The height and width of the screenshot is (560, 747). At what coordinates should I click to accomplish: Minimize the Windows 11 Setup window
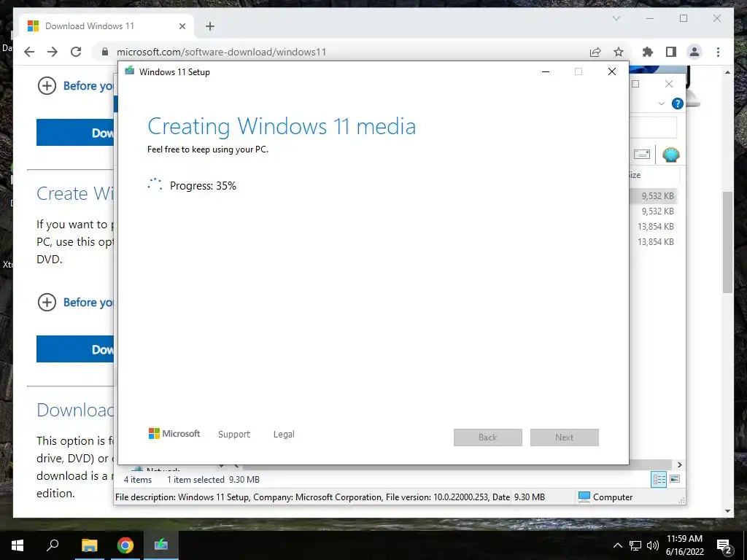[x=546, y=71]
